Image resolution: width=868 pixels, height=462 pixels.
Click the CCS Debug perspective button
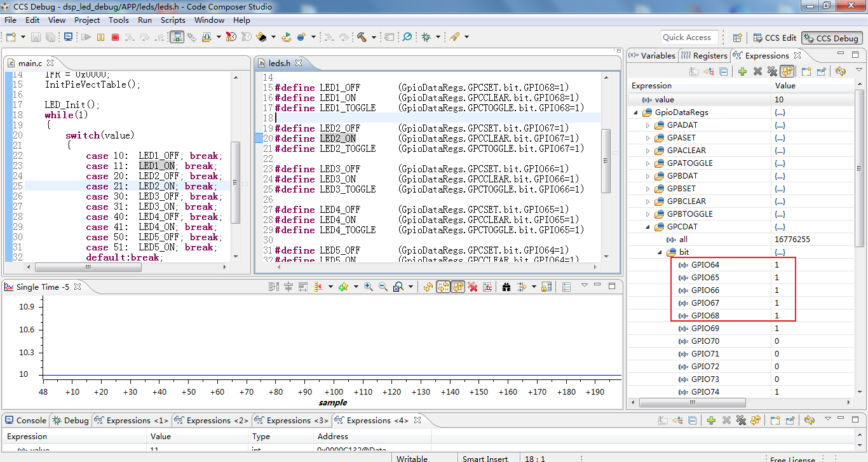831,38
